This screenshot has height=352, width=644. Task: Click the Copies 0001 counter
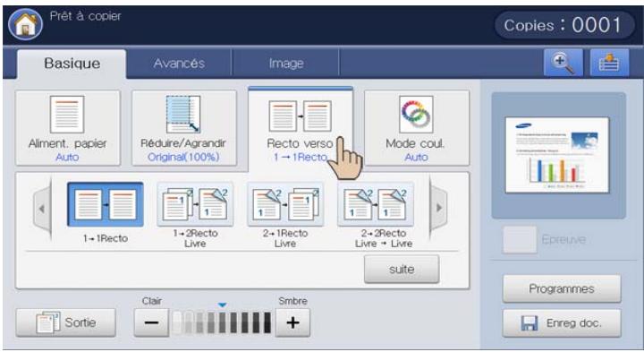(x=564, y=25)
